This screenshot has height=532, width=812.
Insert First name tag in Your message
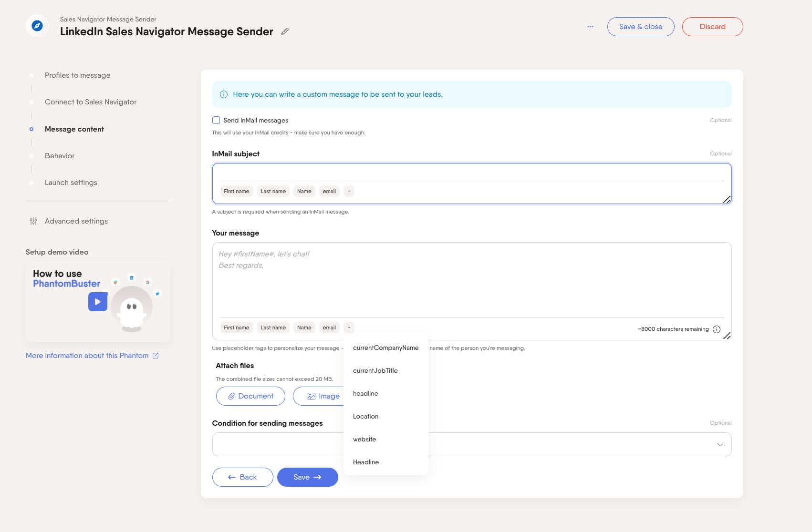tap(237, 327)
